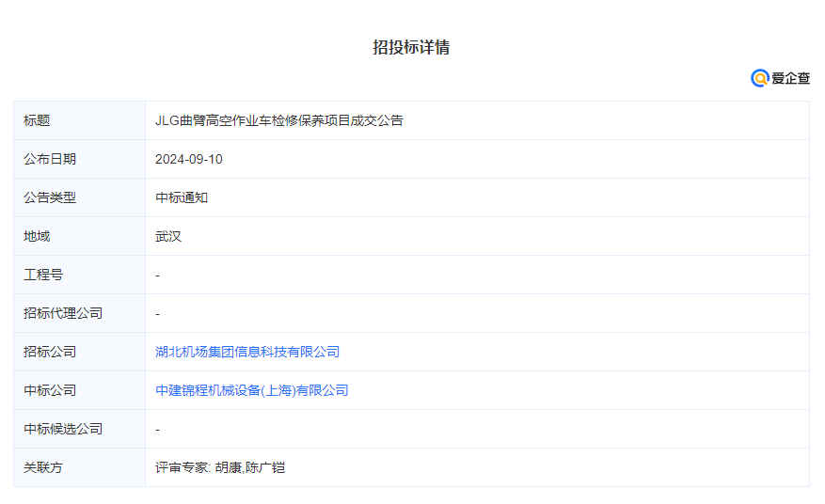Click the 标题 row label
This screenshot has height=504, width=825.
coord(37,120)
